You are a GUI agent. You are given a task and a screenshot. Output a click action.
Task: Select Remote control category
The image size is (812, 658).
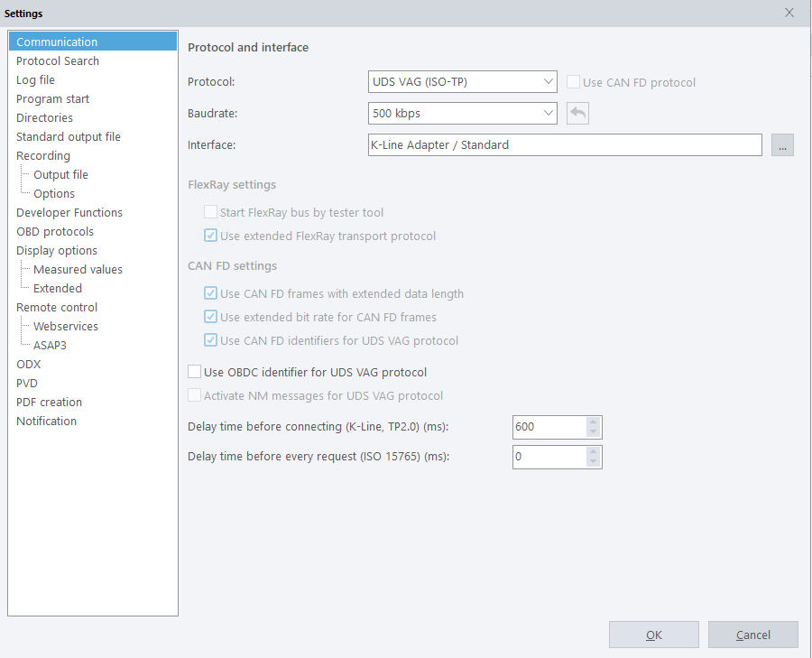57,307
